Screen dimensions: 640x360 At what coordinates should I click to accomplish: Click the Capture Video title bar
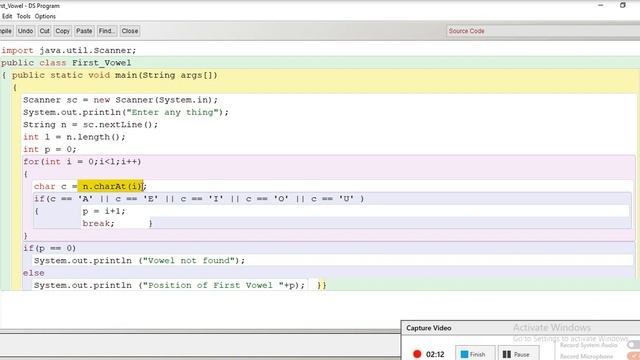pyautogui.click(x=520, y=328)
